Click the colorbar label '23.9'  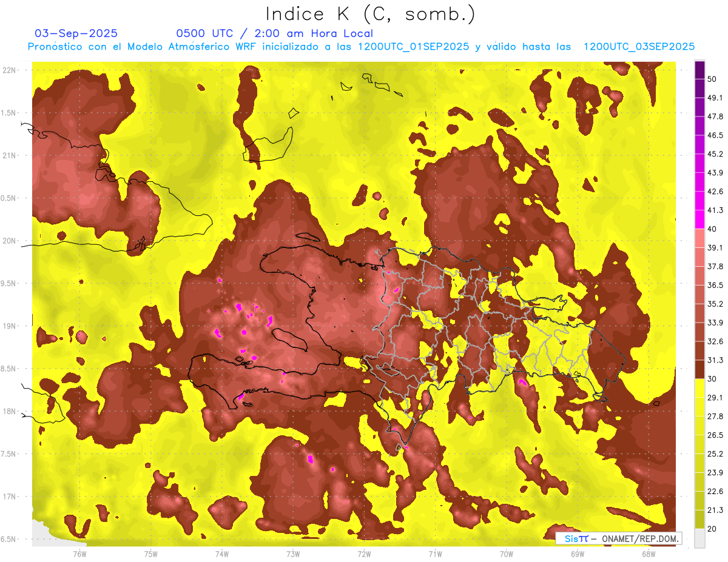715,473
